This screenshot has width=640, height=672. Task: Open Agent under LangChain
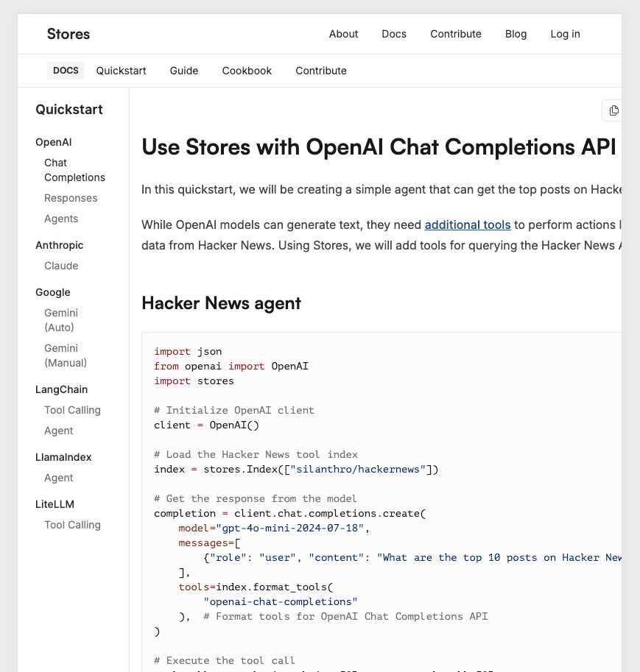point(58,431)
